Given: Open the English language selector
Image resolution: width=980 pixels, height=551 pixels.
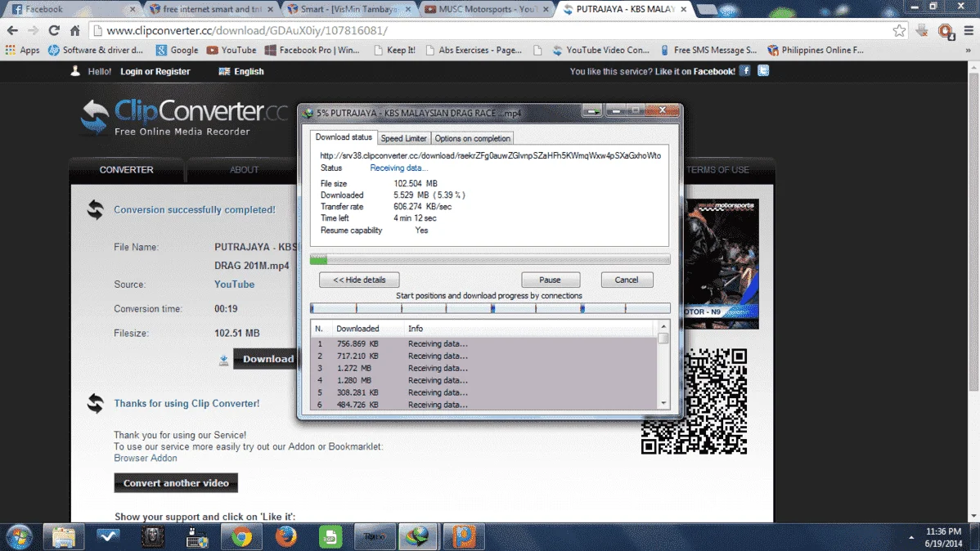Looking at the screenshot, I should [241, 71].
